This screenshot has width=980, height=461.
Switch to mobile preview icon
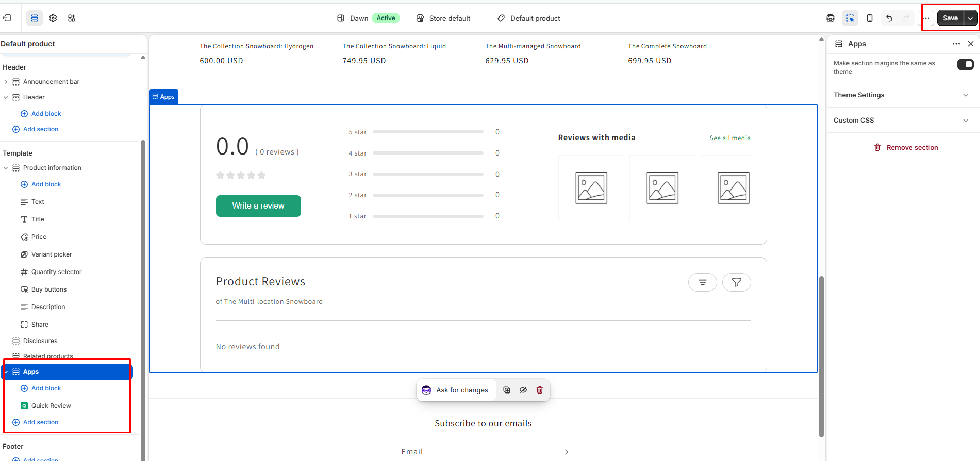[x=870, y=18]
